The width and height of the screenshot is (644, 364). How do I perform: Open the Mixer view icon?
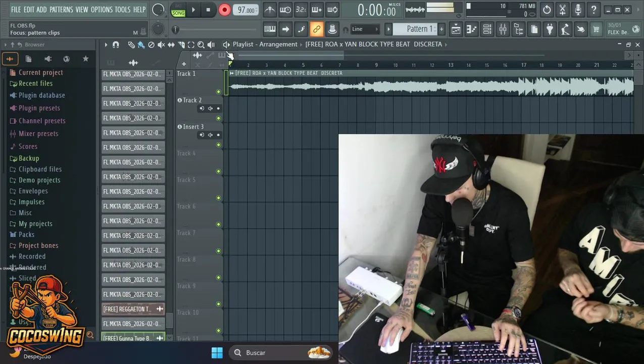pos(503,29)
